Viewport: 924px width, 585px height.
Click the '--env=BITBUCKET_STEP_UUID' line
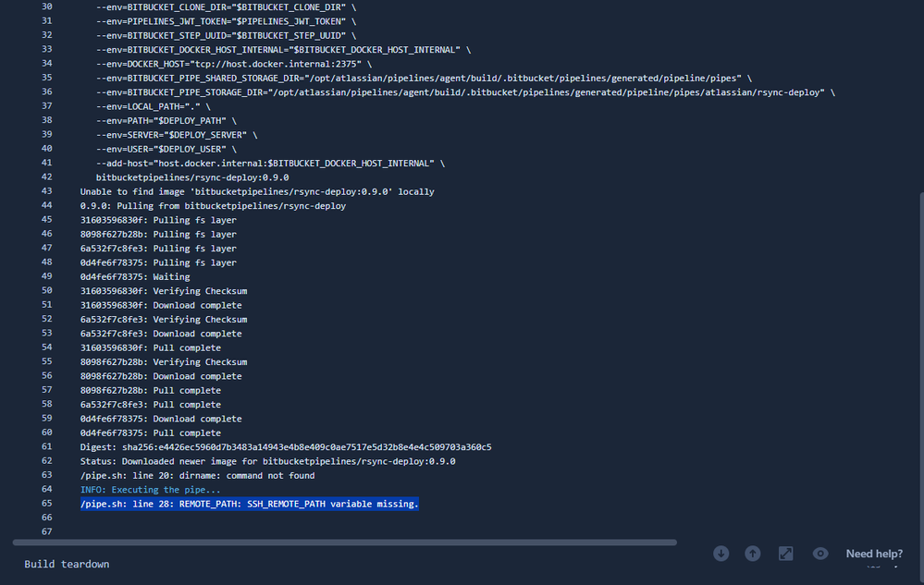(227, 36)
